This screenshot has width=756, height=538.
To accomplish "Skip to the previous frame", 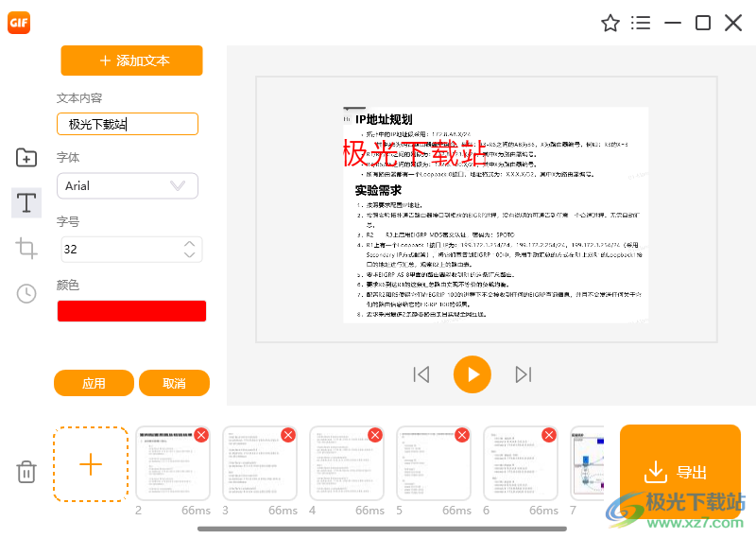I will tap(421, 374).
